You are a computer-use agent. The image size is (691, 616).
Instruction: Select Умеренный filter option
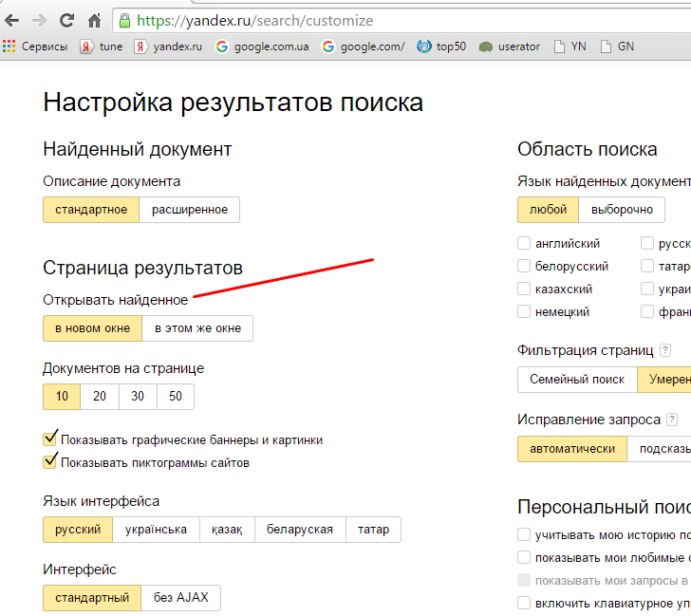tap(664, 380)
